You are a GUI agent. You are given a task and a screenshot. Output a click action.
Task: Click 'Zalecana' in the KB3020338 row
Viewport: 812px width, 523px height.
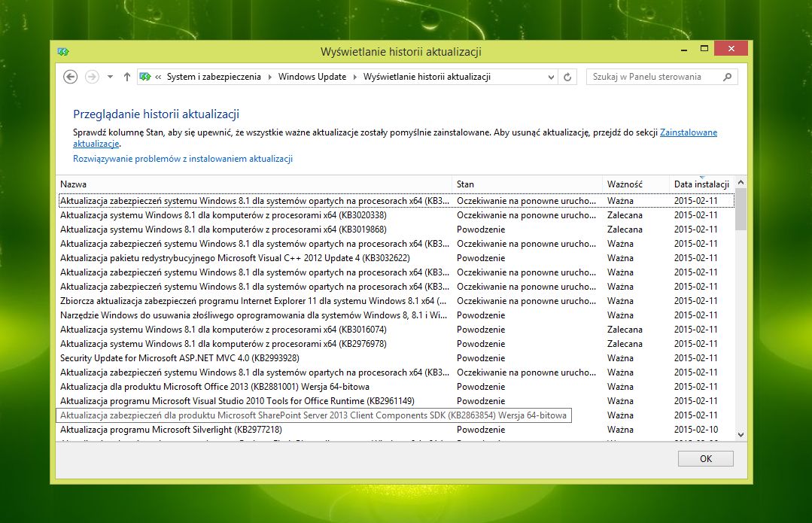pos(625,215)
